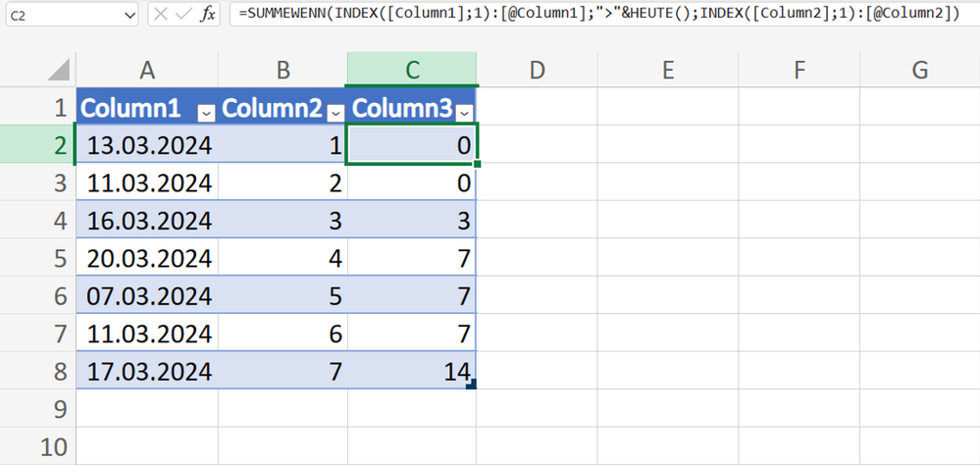The width and height of the screenshot is (980, 465).
Task: Select row 7 header
Action: click(37, 334)
